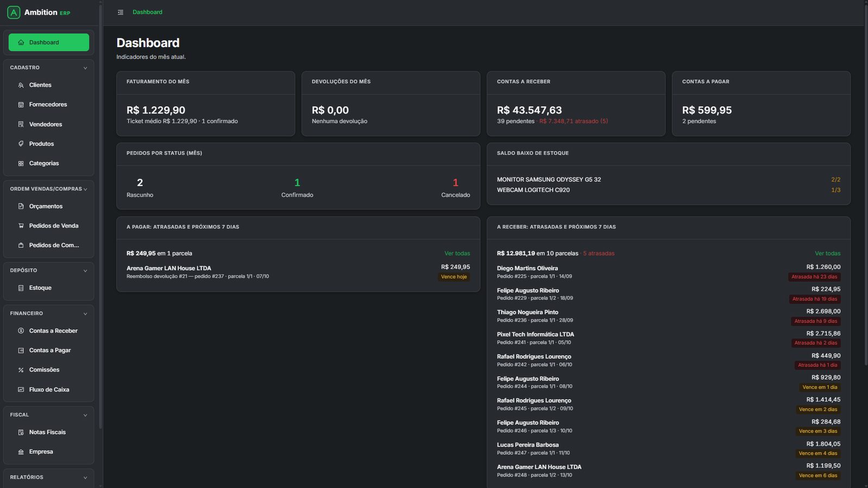This screenshot has height=488, width=868.
Task: Click the Faturamento do Mês card
Action: click(x=206, y=104)
